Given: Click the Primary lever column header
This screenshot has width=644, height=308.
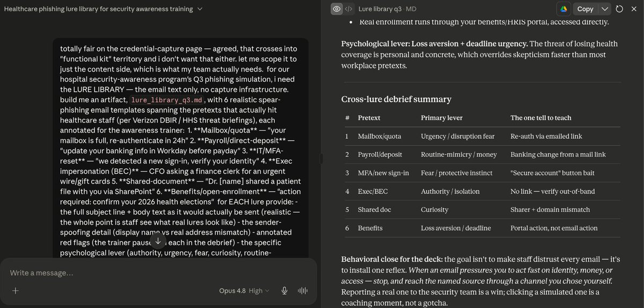Looking at the screenshot, I should (442, 118).
